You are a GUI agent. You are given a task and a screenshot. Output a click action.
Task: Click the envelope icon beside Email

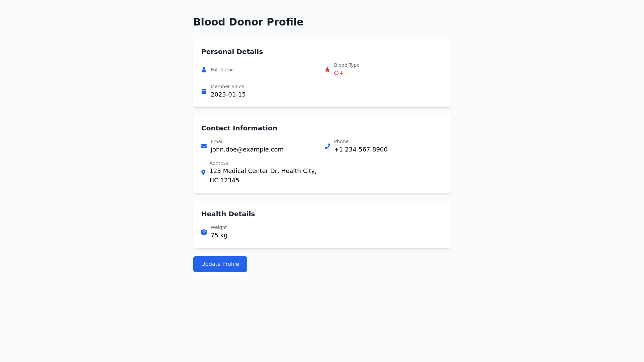(x=204, y=146)
